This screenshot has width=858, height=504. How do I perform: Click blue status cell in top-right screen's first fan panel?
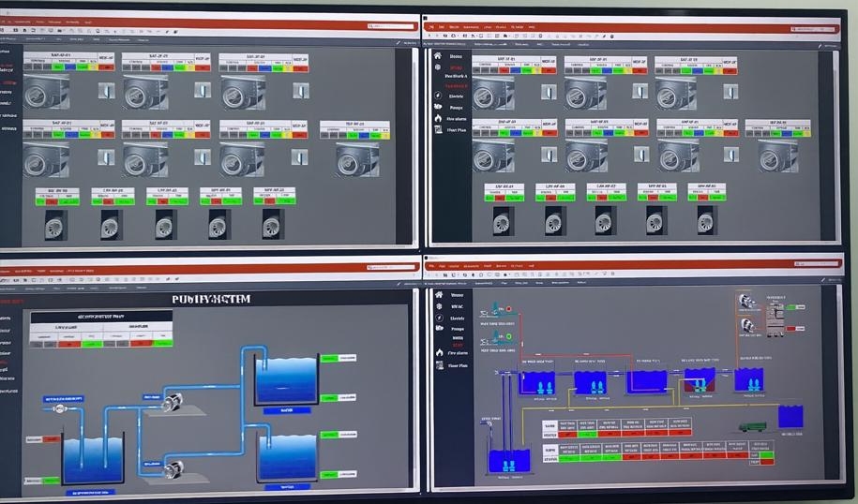(x=514, y=70)
